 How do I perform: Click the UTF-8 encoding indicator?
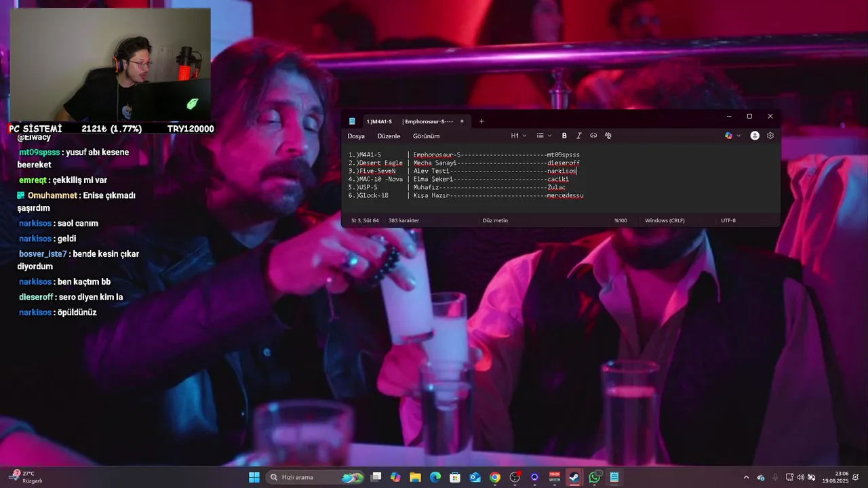[x=728, y=220]
